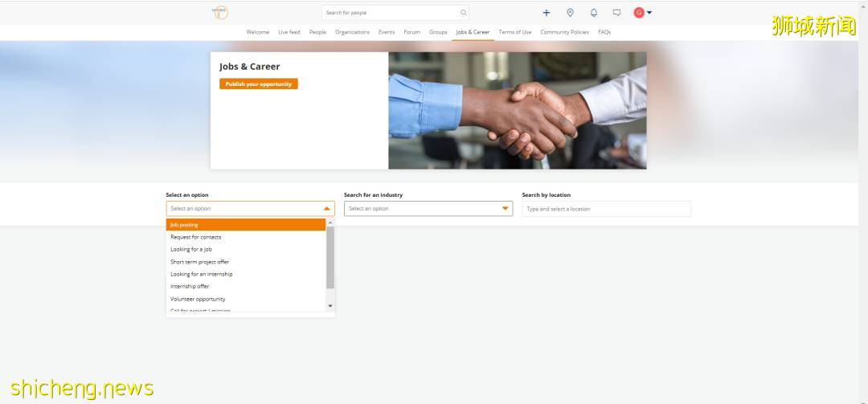This screenshot has height=404, width=868.
Task: Pick 'Internship offer' in the dropdown list
Action: 190,287
